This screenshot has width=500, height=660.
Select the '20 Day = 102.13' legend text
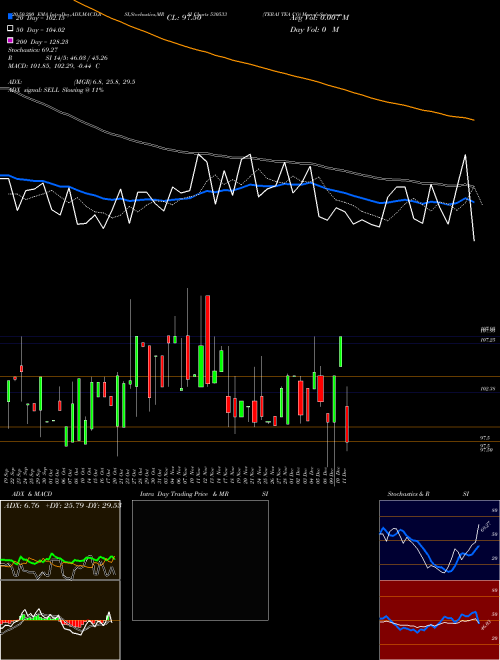tap(40, 18)
